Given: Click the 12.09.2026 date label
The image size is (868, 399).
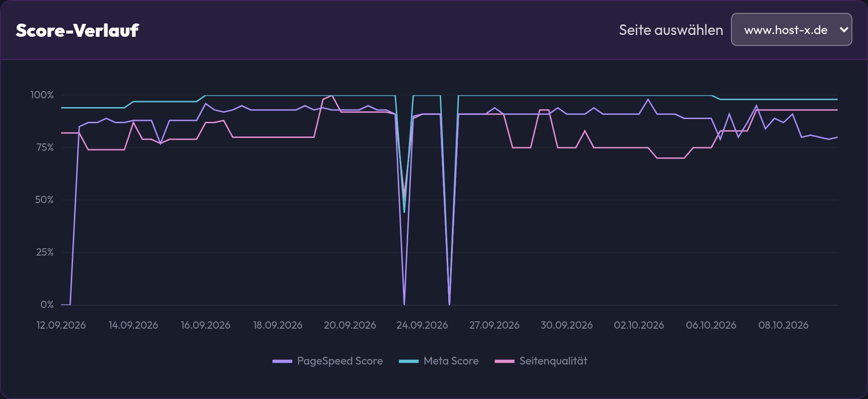Looking at the screenshot, I should (x=61, y=325).
